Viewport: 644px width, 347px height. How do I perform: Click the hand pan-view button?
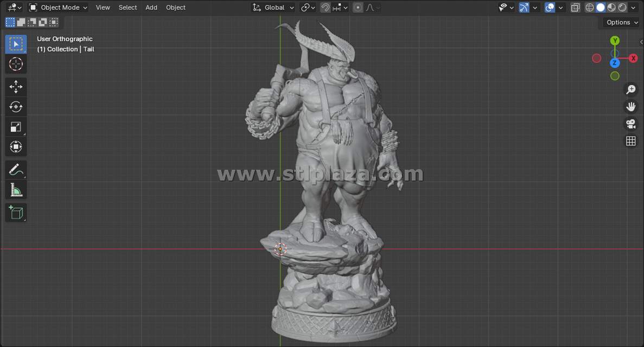click(x=631, y=107)
